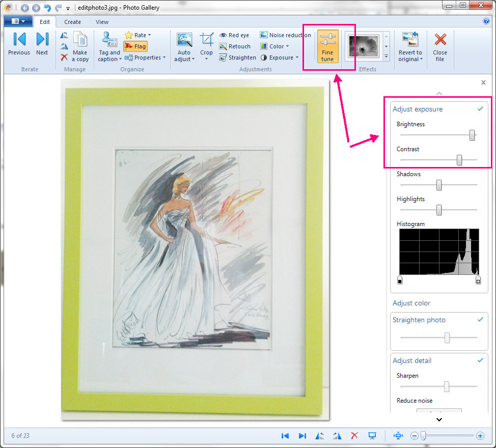Screen dimensions: 496x448
Task: Go back using title bar back arrow
Action: (x=24, y=8)
